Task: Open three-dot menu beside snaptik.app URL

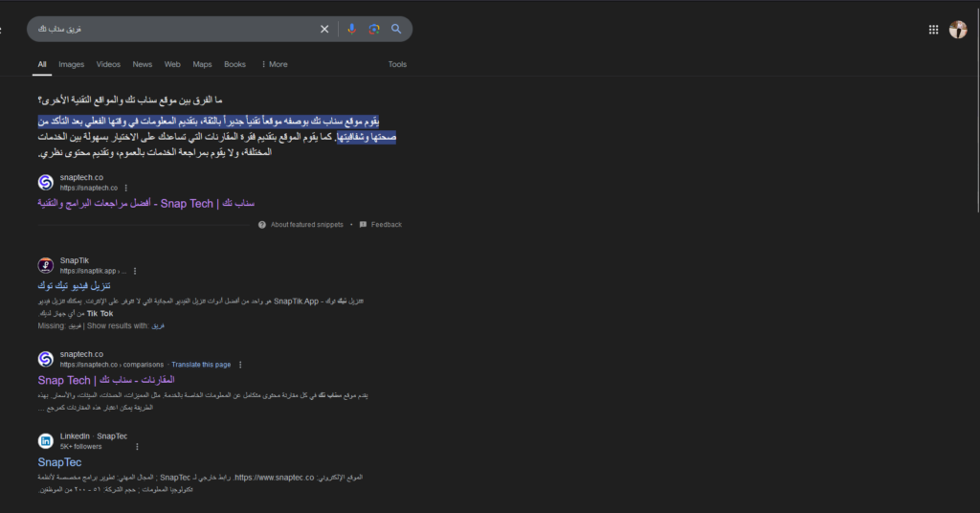Action: click(x=135, y=271)
